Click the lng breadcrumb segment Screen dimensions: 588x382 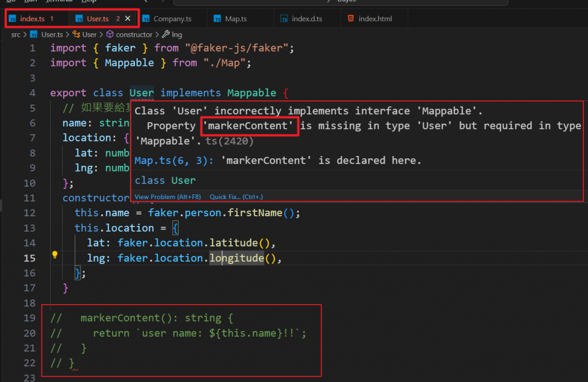[x=177, y=34]
